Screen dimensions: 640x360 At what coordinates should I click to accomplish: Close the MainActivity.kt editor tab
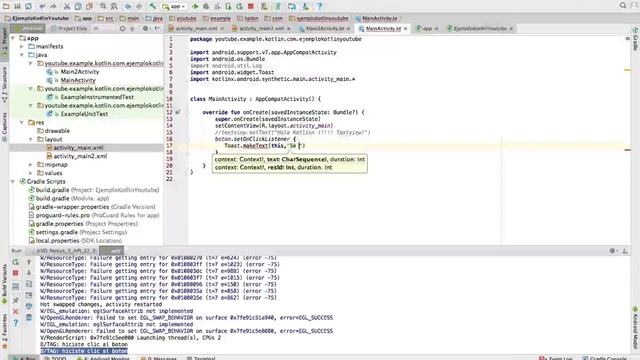pyautogui.click(x=405, y=29)
